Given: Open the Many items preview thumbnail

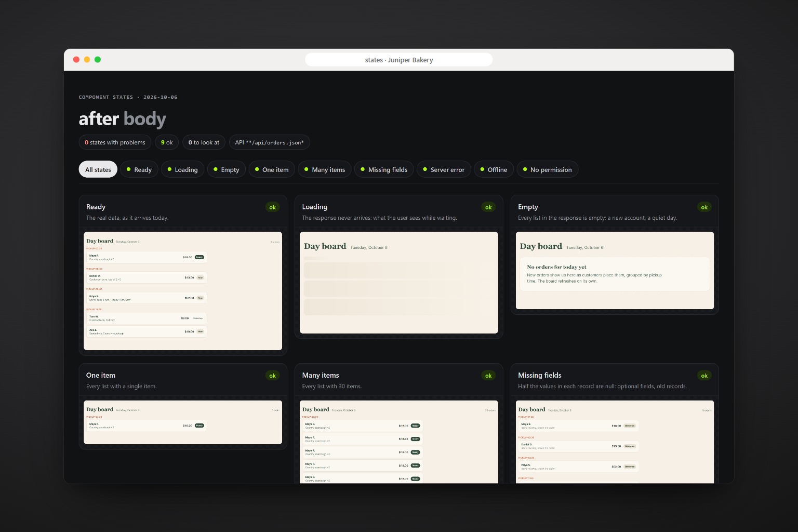Looking at the screenshot, I should pos(399,442).
